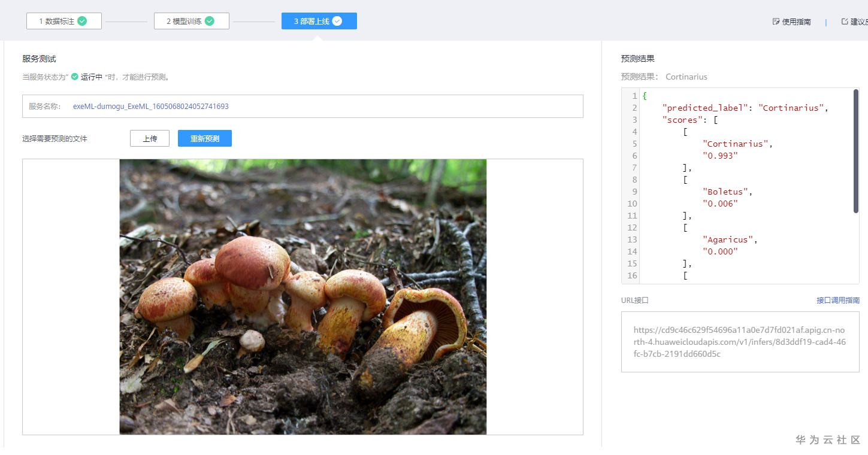Open the 使用指南 guide icon
The height and width of the screenshot is (455, 868).
click(x=776, y=22)
